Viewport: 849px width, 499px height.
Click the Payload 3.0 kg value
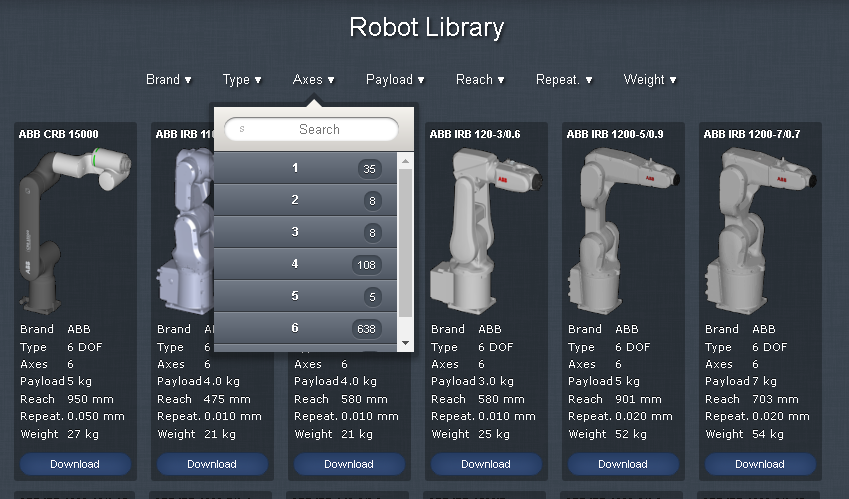click(495, 381)
